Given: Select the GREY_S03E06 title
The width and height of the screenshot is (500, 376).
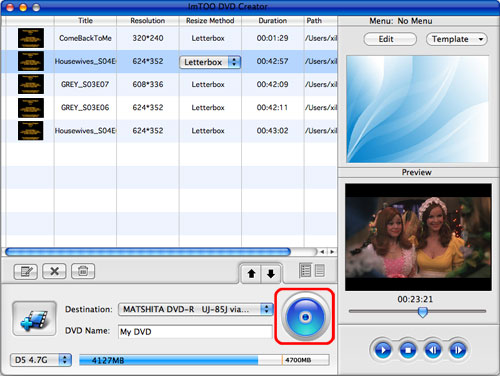Looking at the screenshot, I should pyautogui.click(x=85, y=108).
